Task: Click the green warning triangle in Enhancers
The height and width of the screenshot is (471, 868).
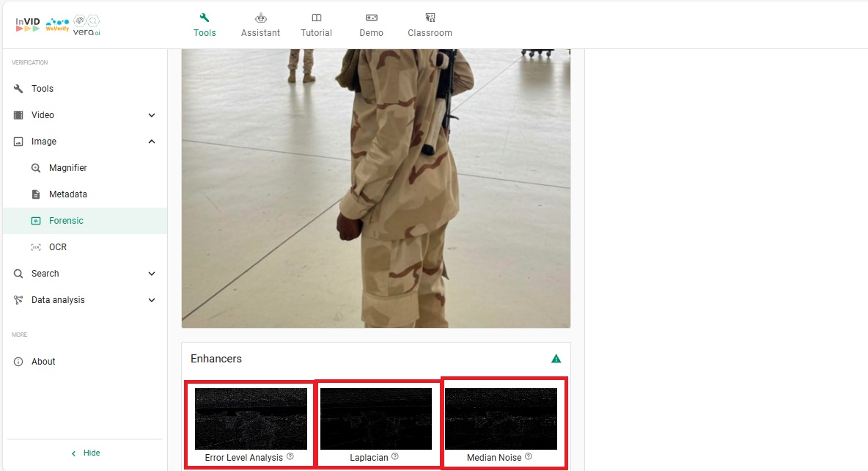Action: click(x=556, y=359)
